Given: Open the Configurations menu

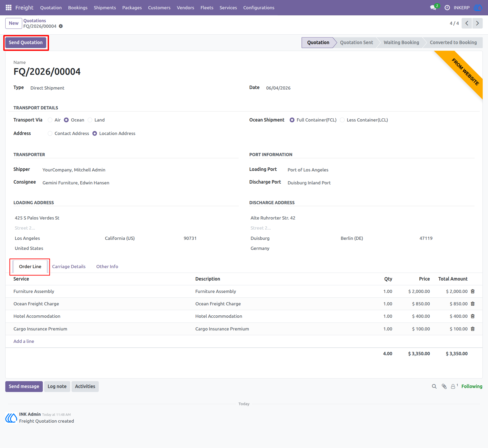Looking at the screenshot, I should [259, 8].
